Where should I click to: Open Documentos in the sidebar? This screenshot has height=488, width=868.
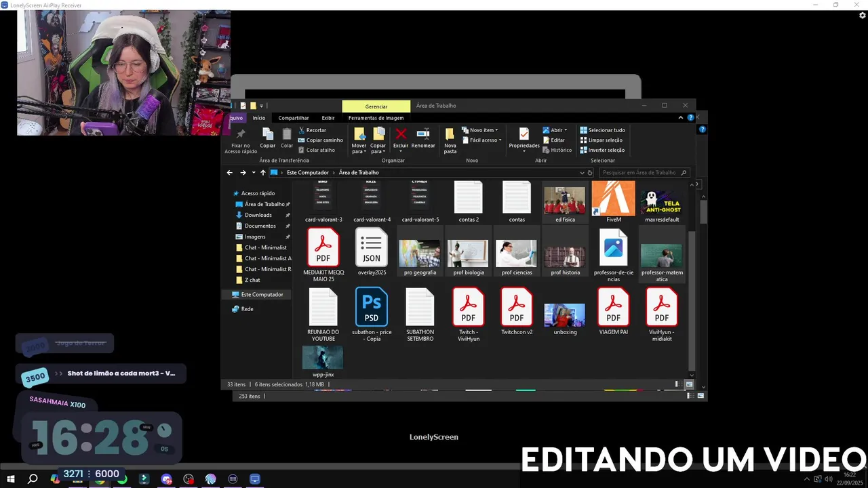click(260, 226)
